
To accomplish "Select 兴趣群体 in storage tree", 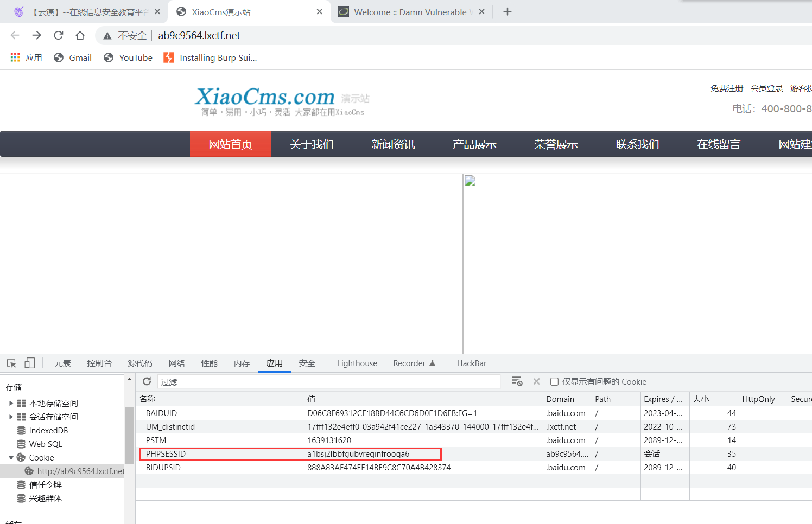I will [45, 499].
